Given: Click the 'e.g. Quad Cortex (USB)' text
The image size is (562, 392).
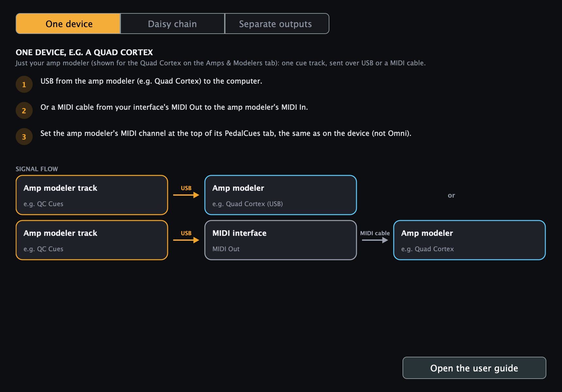Looking at the screenshot, I should coord(248,204).
